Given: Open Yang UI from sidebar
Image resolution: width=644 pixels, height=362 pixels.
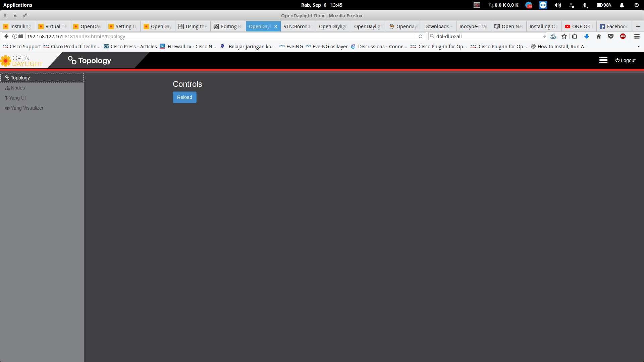Looking at the screenshot, I should (x=17, y=98).
